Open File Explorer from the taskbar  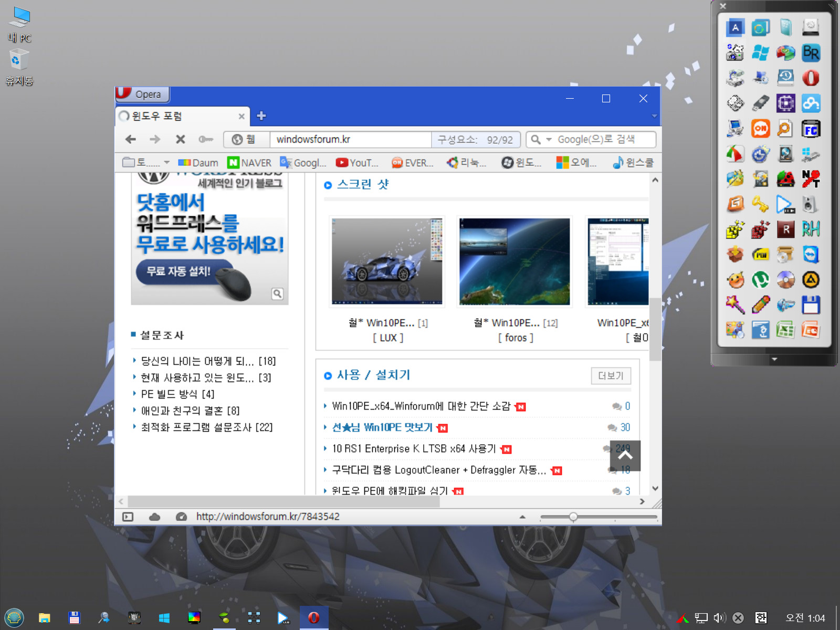[45, 618]
